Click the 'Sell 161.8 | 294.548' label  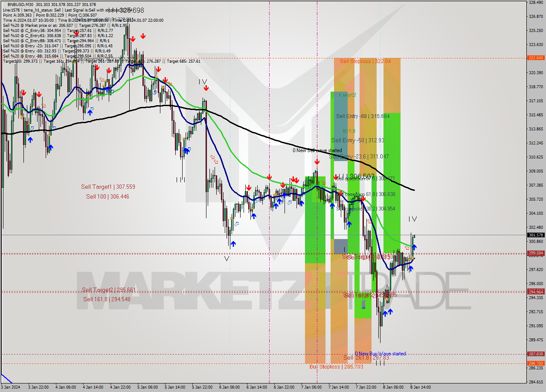(x=107, y=299)
